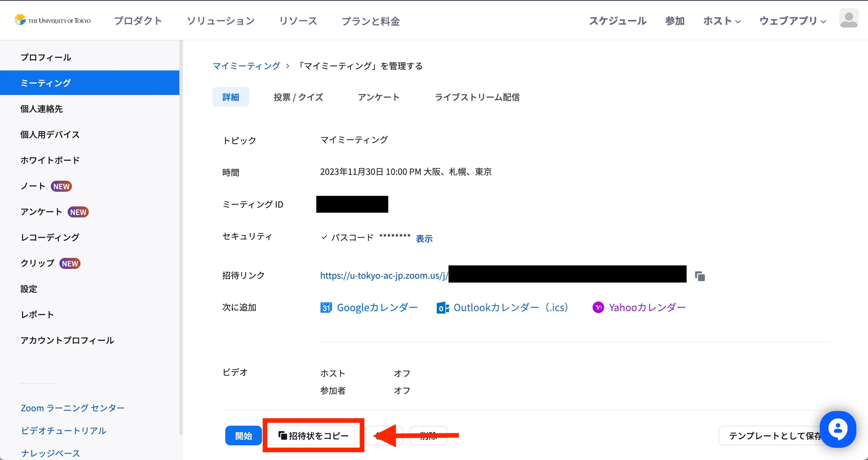The image size is (868, 460).
Task: Open the マイミーティング breadcrumb link
Action: 246,66
